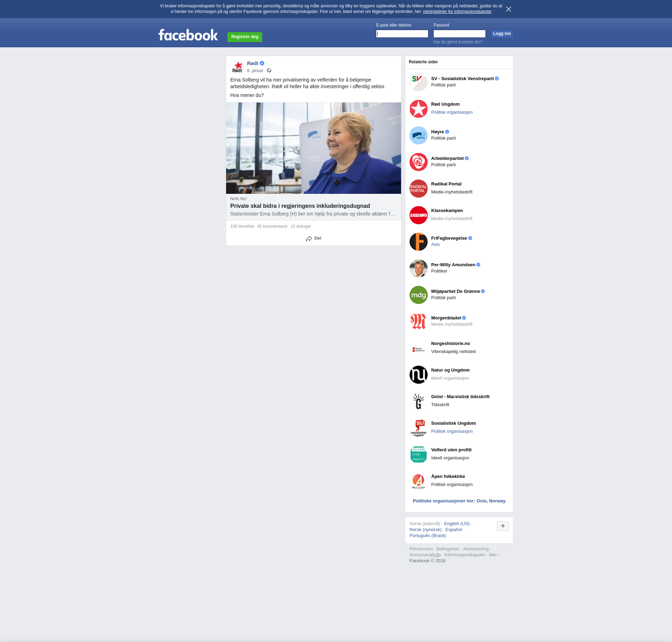The image size is (672, 642).
Task: Click the Arbeiderpartiet rose logo
Action: click(419, 162)
